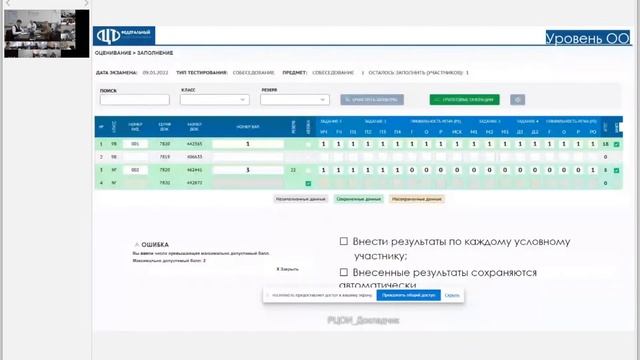Click the ФЦТ logo in the header

(124, 36)
